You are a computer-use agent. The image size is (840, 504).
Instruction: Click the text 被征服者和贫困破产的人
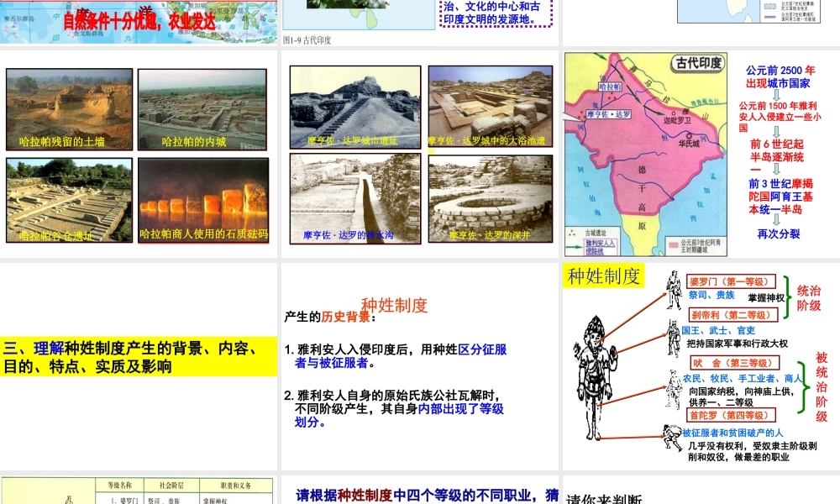732,433
